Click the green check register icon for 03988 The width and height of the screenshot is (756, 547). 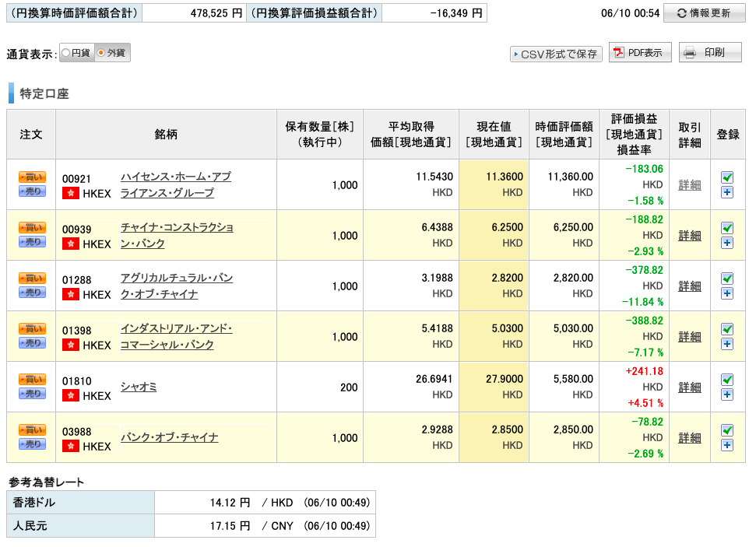(x=727, y=430)
